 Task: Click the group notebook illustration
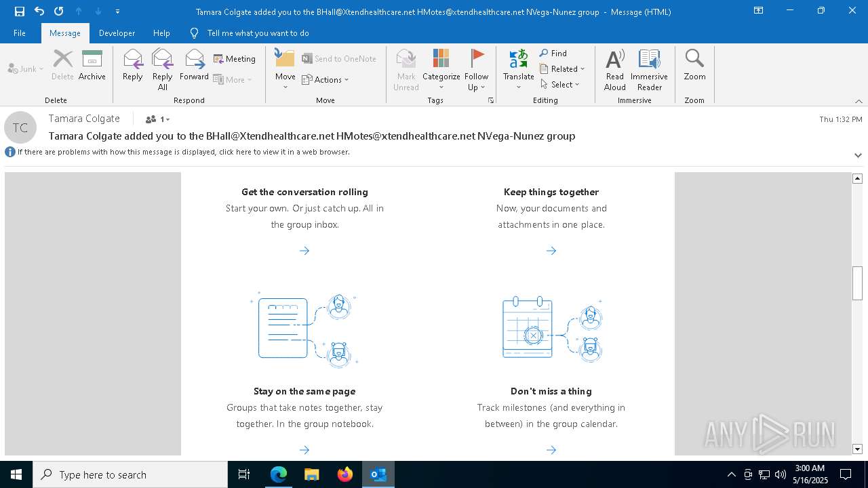pos(304,329)
